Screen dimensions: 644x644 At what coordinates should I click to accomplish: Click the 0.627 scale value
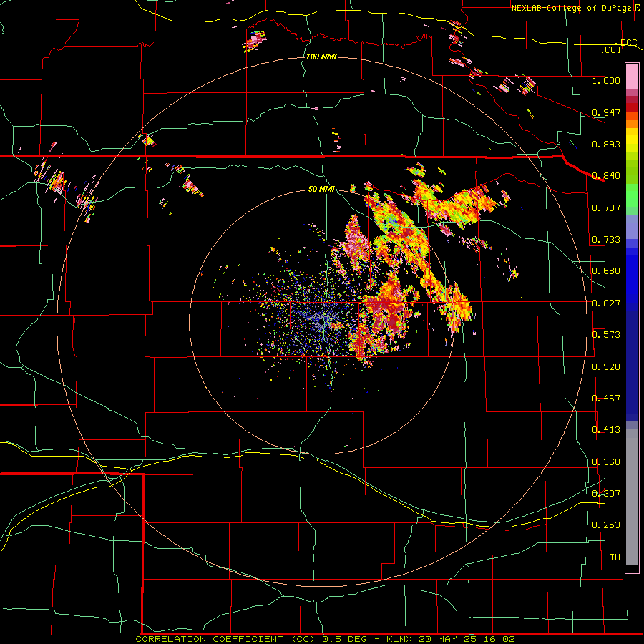606,303
